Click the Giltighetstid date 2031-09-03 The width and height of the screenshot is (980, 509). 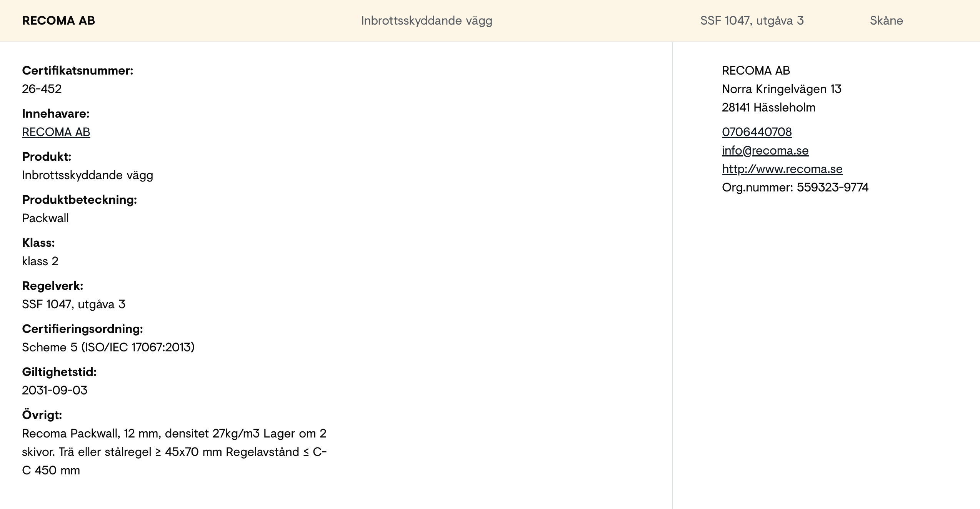[55, 390]
